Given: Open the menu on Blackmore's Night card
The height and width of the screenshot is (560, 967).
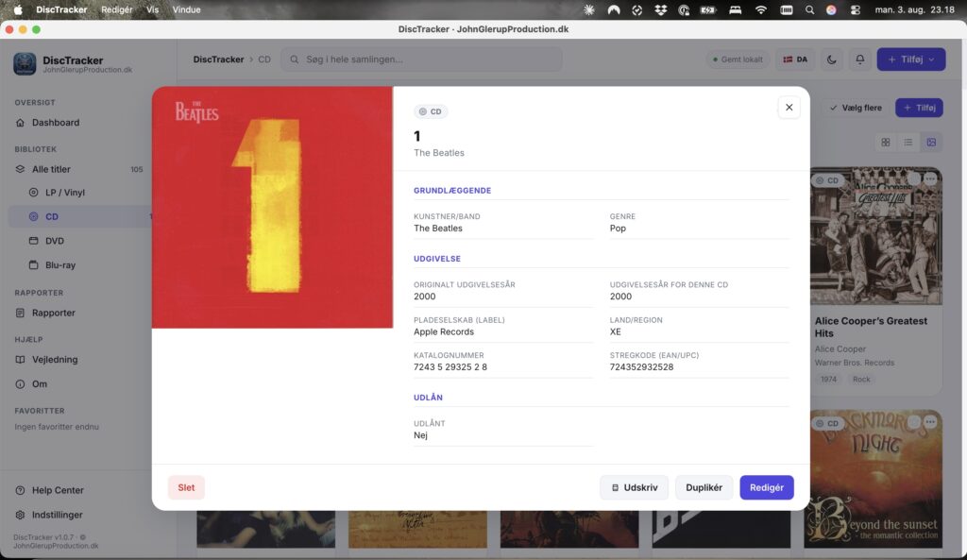Looking at the screenshot, I should tap(930, 422).
